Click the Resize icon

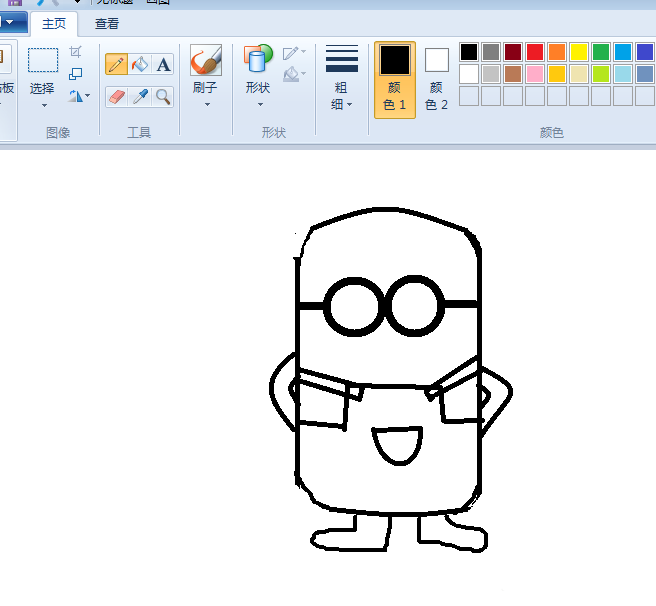(x=75, y=74)
